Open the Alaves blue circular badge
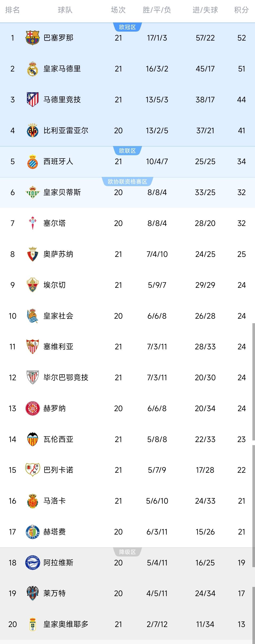255x644 pixels. coord(33,563)
